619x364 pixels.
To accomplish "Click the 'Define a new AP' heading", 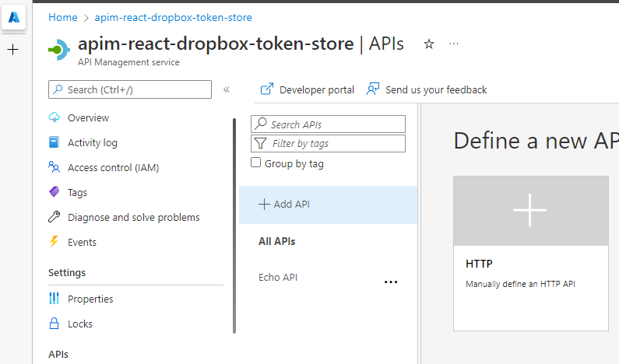I will click(x=536, y=141).
